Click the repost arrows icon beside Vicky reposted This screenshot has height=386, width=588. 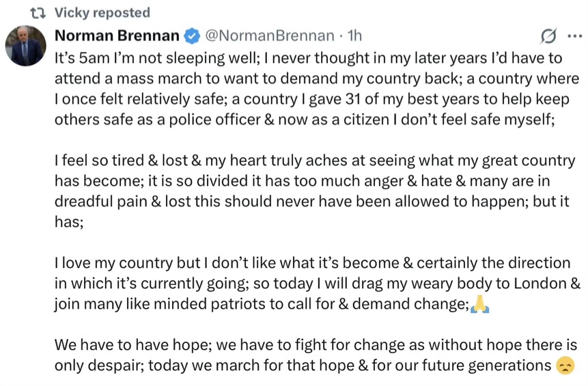(38, 14)
